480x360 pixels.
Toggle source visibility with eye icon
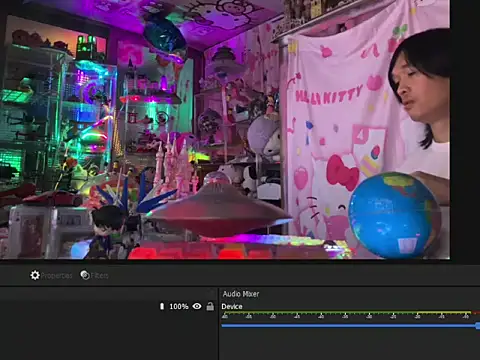197,306
